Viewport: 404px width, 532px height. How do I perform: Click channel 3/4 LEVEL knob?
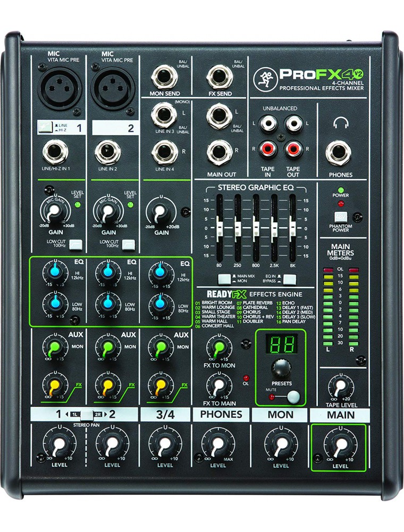(165, 444)
